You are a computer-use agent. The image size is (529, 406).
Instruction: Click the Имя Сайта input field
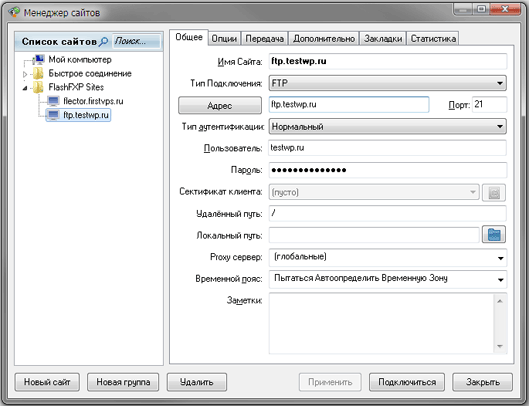(388, 61)
